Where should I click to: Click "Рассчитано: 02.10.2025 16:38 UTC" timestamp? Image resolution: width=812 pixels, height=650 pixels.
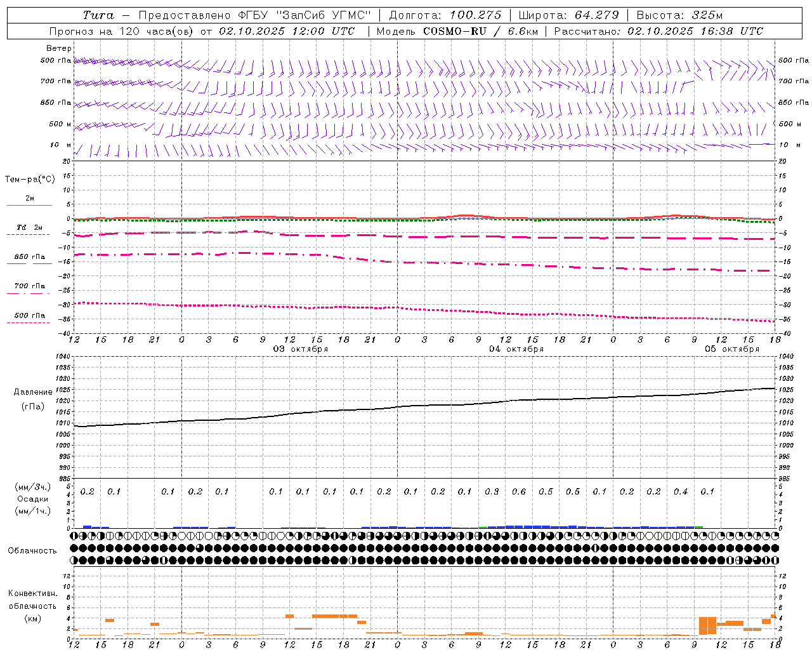658,31
